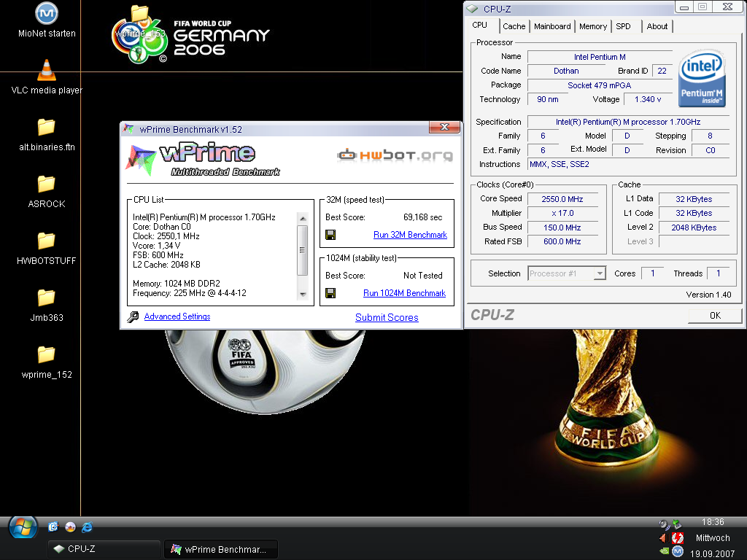Click the Intel Pentium M logo in CPU-Z
747x560 pixels.
coord(701,77)
